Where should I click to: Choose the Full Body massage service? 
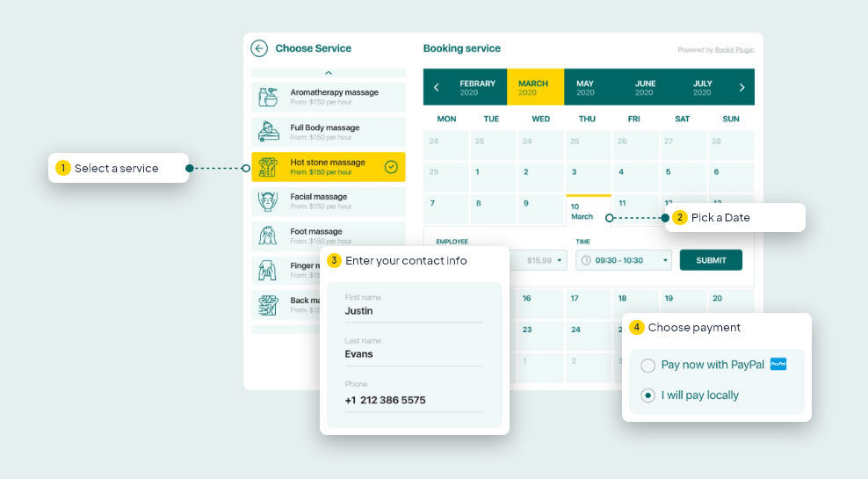(329, 132)
